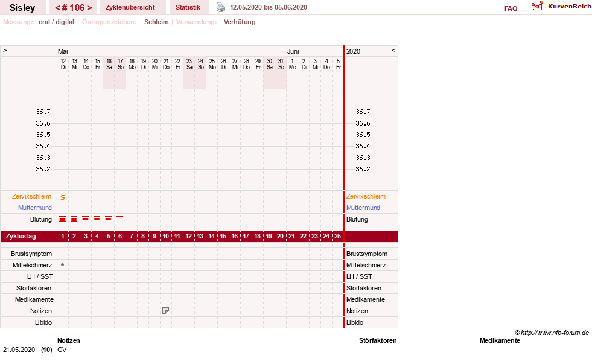Go to previous cycle with '<' before #106
The height and width of the screenshot is (364, 592).
coord(57,8)
